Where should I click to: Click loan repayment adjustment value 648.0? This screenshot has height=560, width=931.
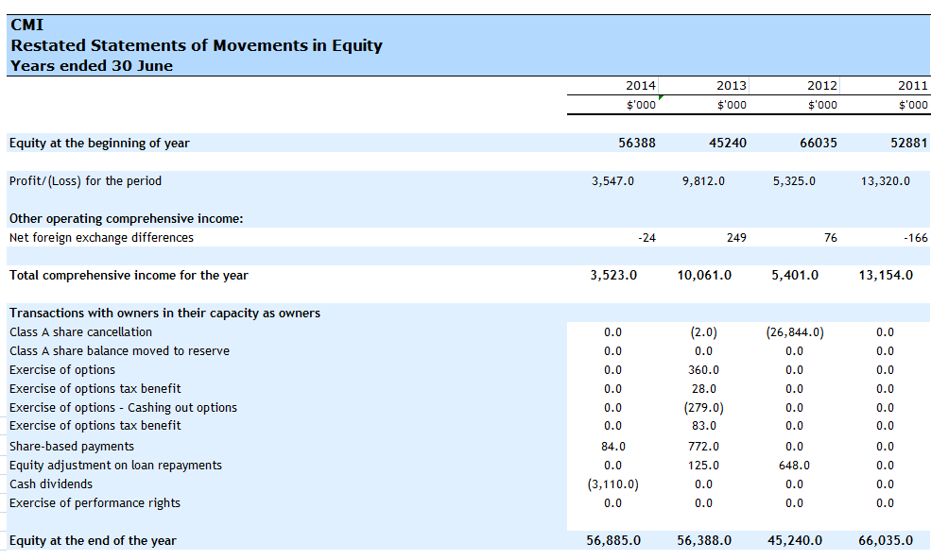pyautogui.click(x=795, y=465)
